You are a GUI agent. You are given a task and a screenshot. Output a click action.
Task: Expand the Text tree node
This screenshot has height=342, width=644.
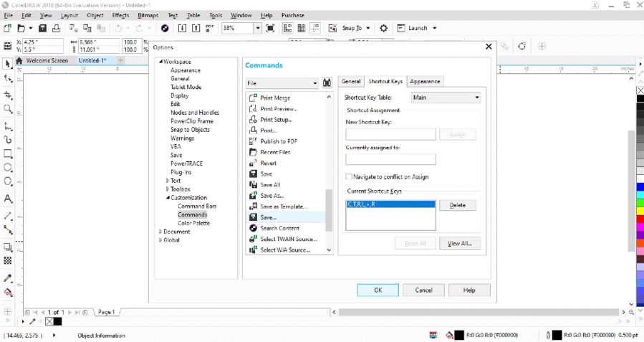click(167, 181)
